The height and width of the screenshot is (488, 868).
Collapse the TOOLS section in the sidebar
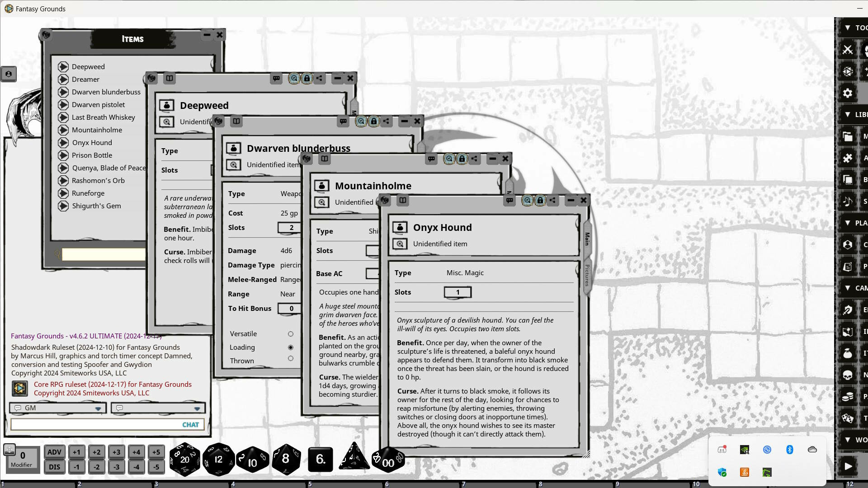(x=848, y=27)
